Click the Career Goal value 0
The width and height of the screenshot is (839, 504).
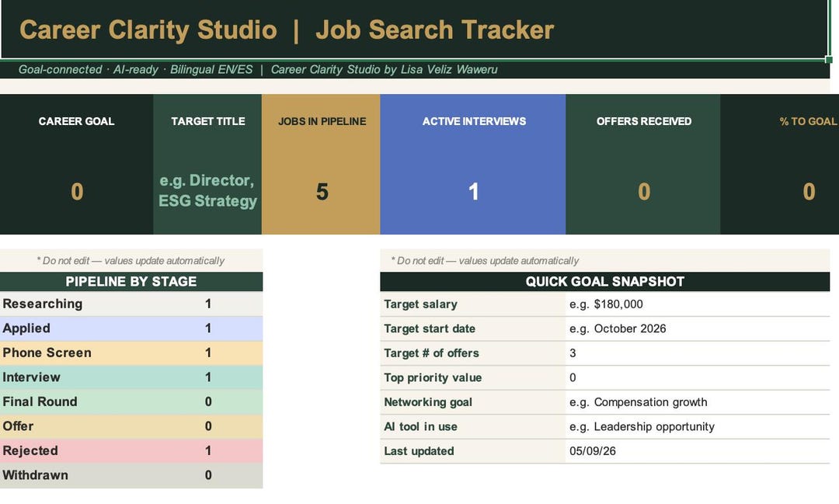point(77,192)
